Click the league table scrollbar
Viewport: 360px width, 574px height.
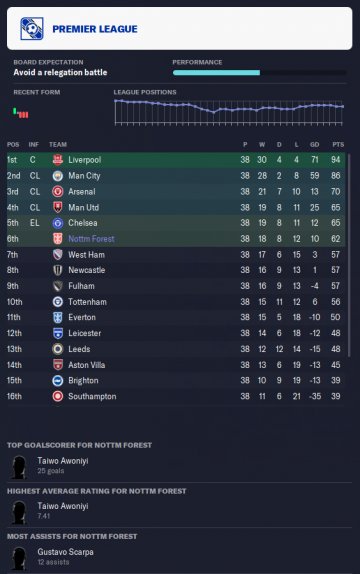(349, 255)
